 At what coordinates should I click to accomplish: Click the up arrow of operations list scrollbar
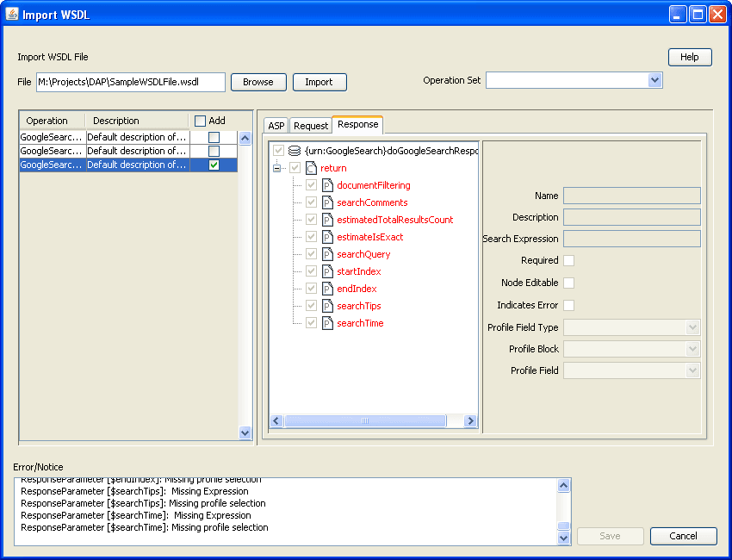tap(245, 138)
